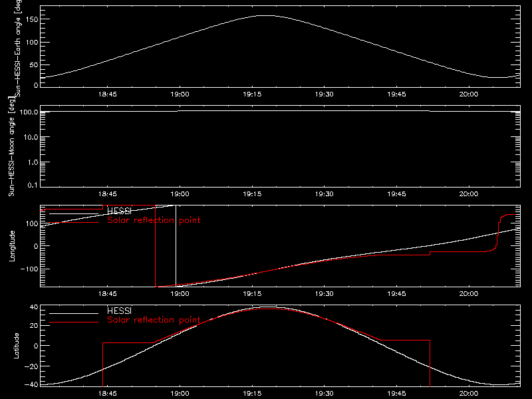This screenshot has height=399, width=532.
Task: Click the 19:00 tick label of Longitude panel
Action: click(x=180, y=294)
